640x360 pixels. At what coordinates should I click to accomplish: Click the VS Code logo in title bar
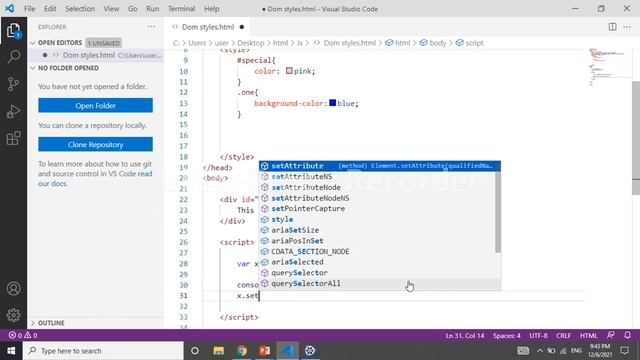[9, 9]
